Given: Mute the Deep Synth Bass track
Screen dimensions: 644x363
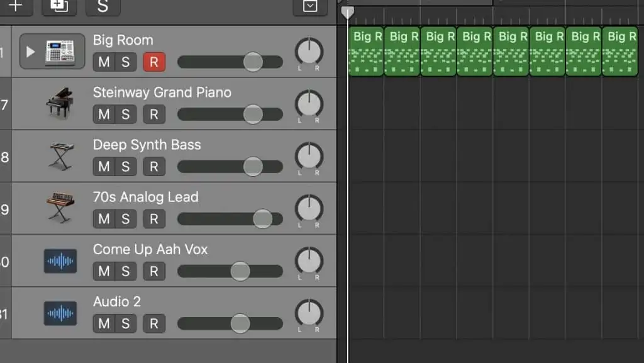Looking at the screenshot, I should click(104, 166).
